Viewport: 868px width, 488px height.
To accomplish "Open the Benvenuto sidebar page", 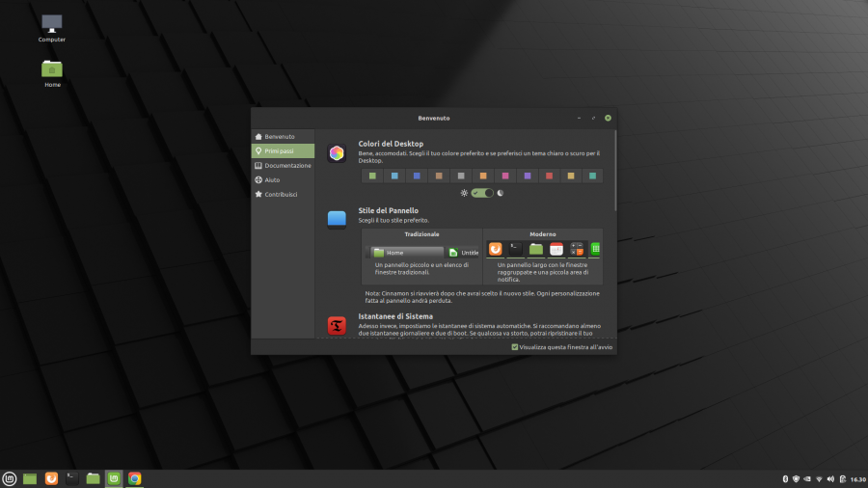I will tap(283, 137).
